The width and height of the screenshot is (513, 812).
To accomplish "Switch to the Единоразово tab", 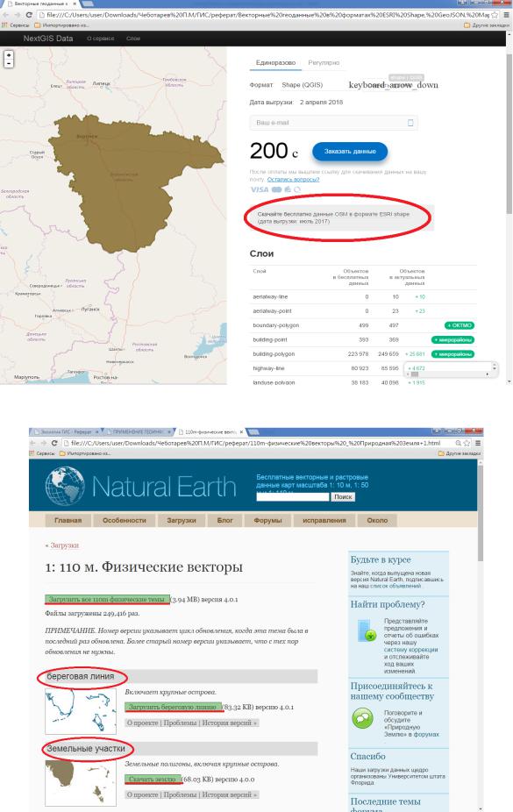I will point(275,62).
